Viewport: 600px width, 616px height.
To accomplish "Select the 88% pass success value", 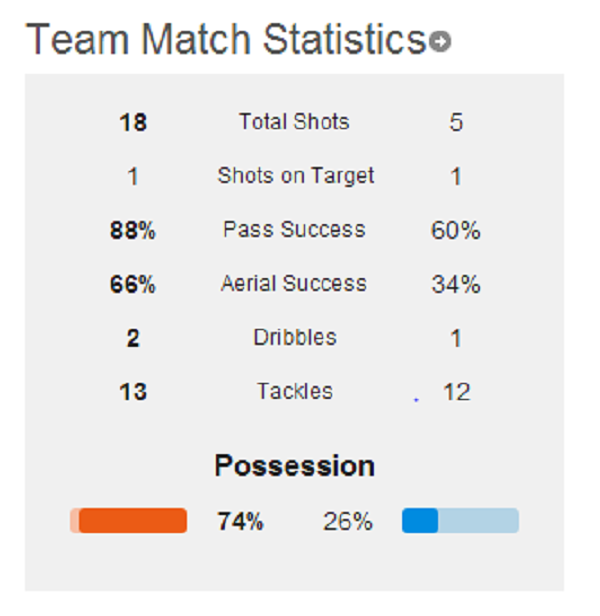I will click(133, 230).
